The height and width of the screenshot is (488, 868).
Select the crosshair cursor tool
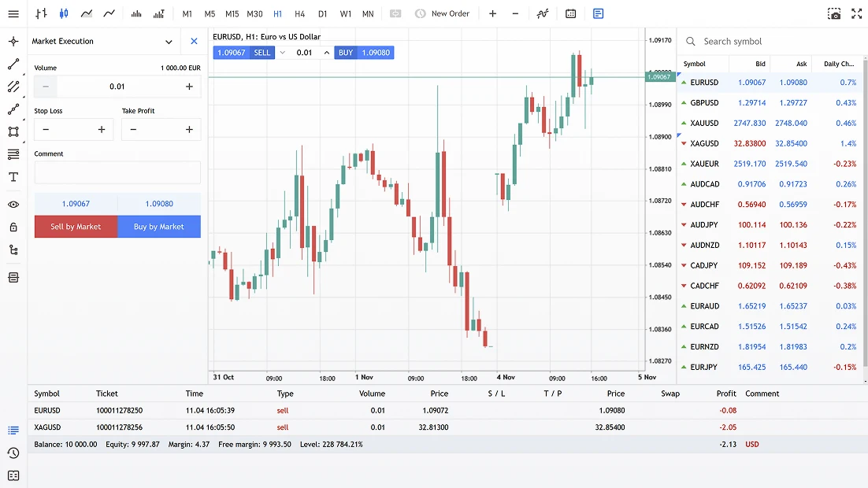pyautogui.click(x=13, y=42)
